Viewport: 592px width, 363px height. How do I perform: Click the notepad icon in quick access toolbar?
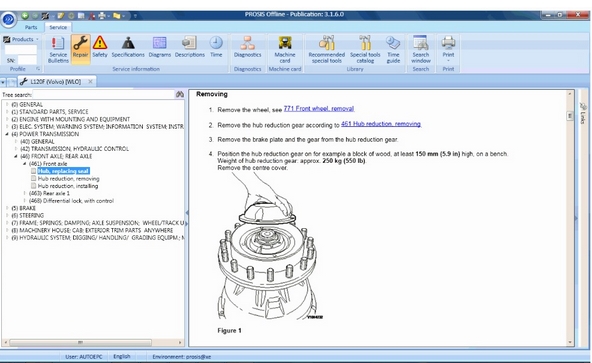coord(60,16)
